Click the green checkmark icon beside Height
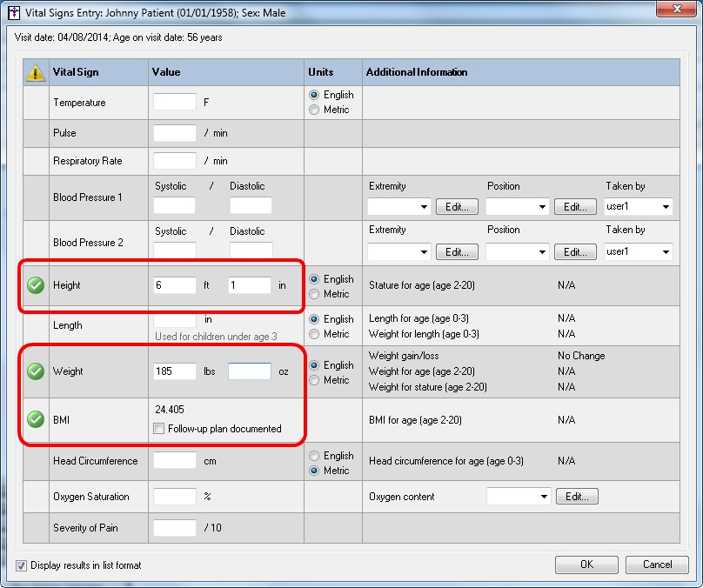This screenshot has height=588, width=703. pos(35,285)
